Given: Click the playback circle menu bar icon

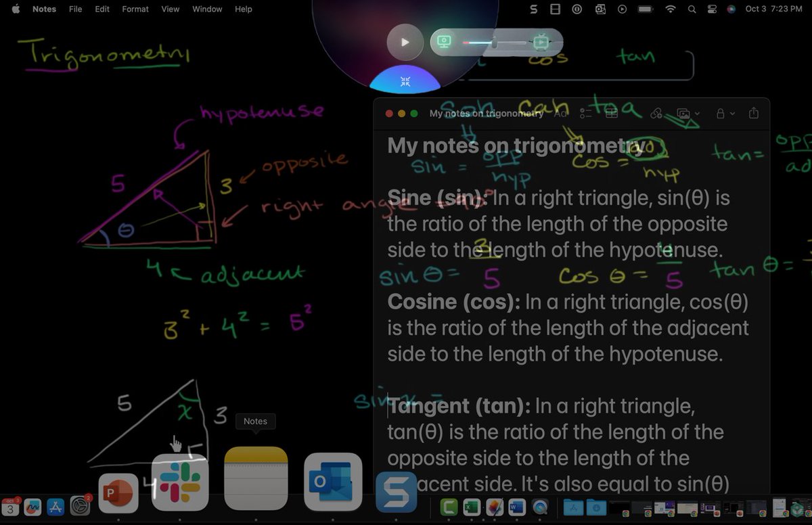Looking at the screenshot, I should 623,9.
